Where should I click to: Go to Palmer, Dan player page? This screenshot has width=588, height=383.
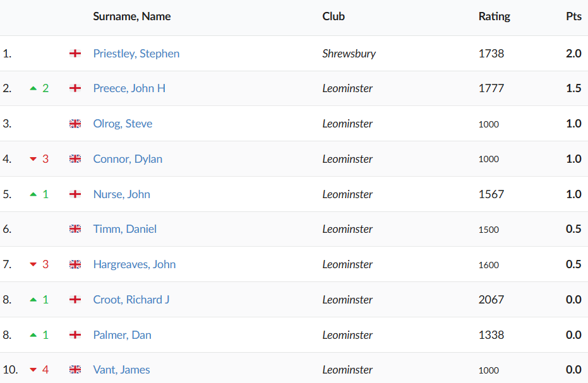tap(122, 335)
